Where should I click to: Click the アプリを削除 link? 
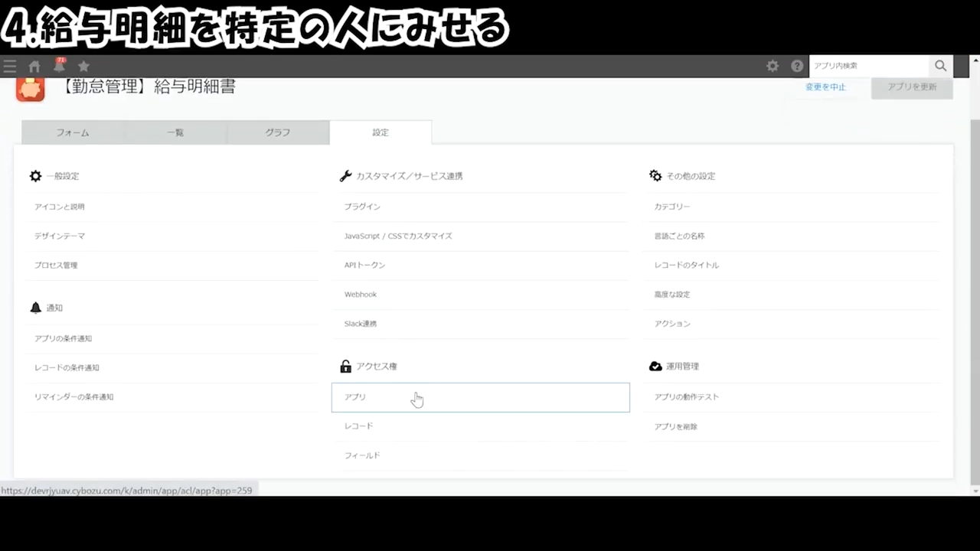tap(675, 427)
